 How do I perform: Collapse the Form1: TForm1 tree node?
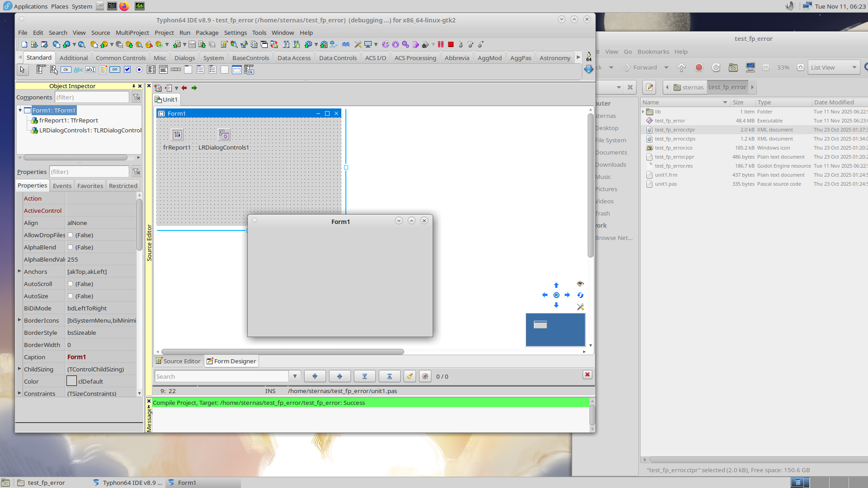20,110
